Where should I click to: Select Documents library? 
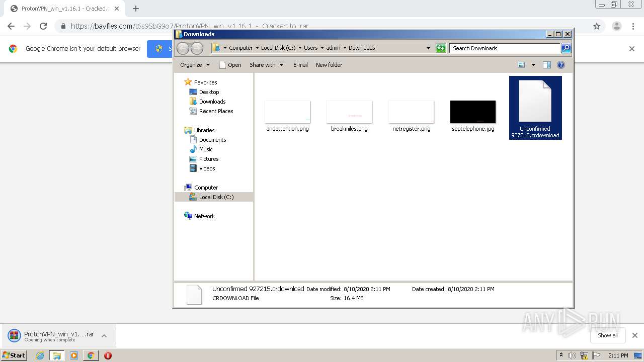pos(212,140)
